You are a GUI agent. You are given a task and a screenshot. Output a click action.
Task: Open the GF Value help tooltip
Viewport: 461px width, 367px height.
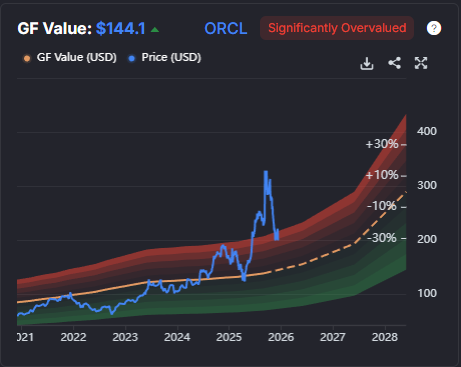point(434,28)
